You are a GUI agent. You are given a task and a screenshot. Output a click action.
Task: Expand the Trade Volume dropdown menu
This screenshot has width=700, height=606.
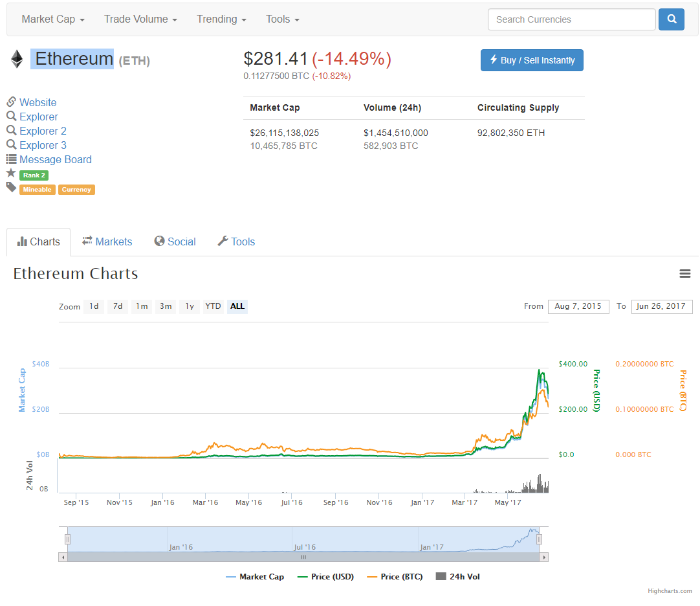point(140,19)
